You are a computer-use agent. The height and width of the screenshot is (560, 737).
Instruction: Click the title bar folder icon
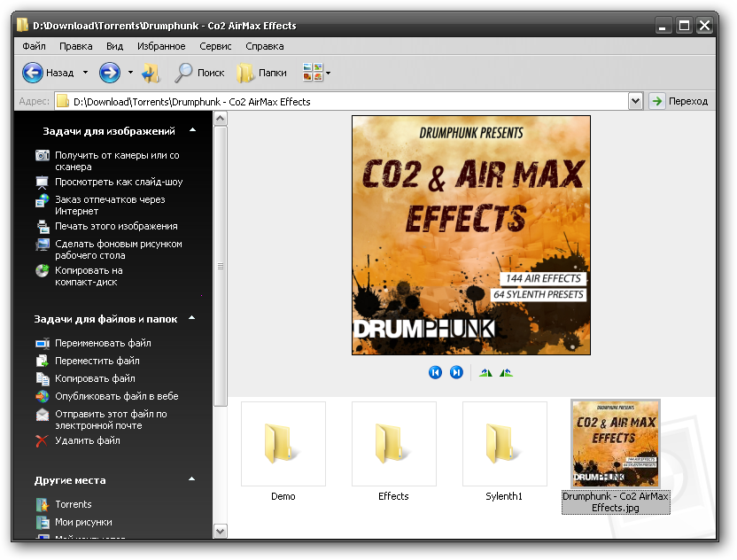[x=22, y=25]
